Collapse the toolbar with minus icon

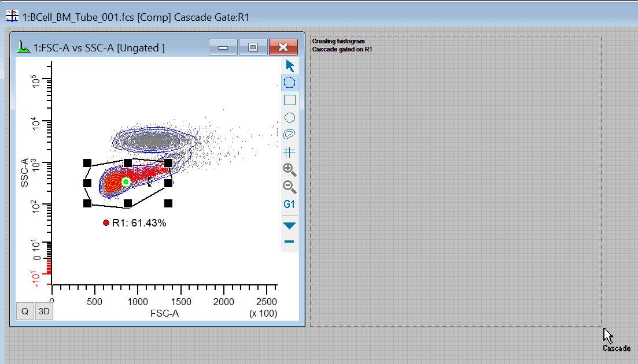[290, 242]
